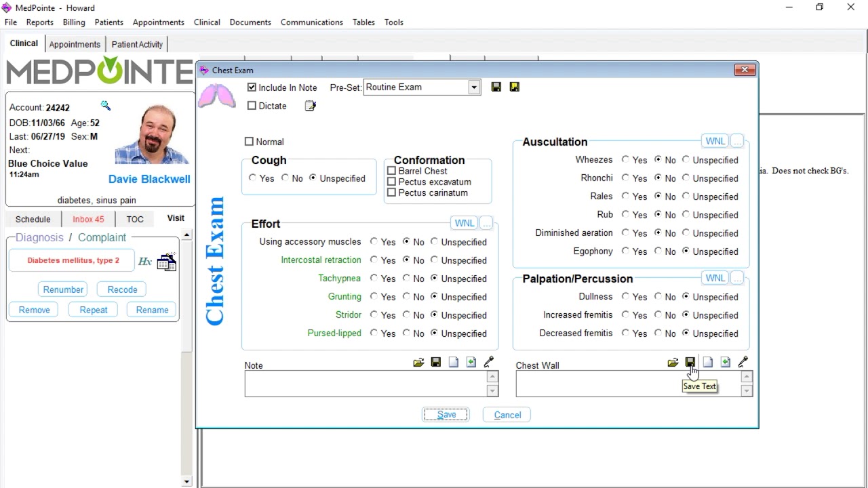Click insert-arrow page icon above Note field
868x488 pixels.
(x=471, y=363)
